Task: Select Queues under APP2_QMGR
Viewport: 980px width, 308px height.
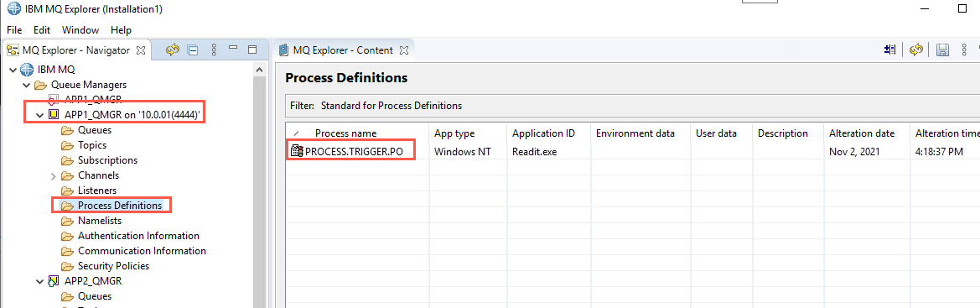Action: pos(95,296)
